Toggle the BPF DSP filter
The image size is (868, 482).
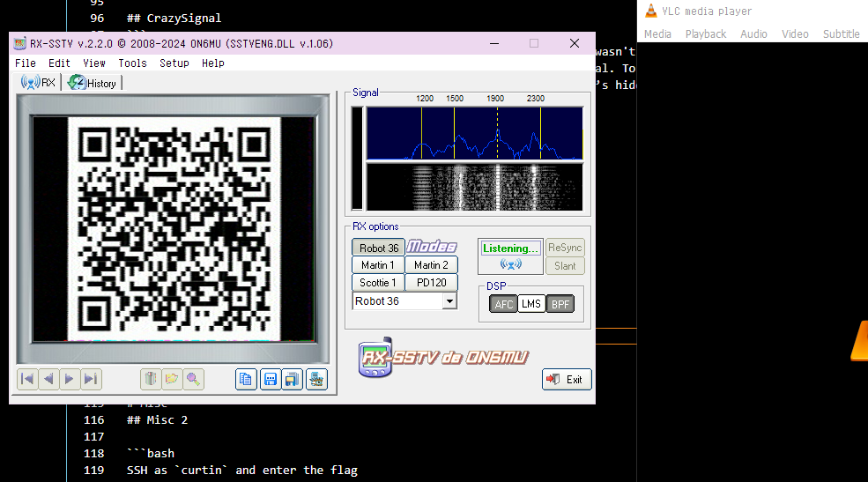click(560, 304)
